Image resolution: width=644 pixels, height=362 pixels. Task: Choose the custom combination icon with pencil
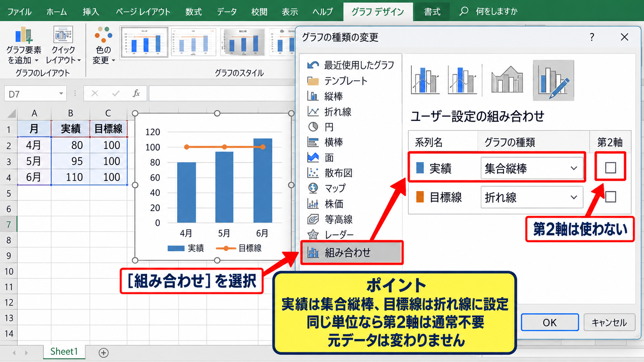coord(553,80)
